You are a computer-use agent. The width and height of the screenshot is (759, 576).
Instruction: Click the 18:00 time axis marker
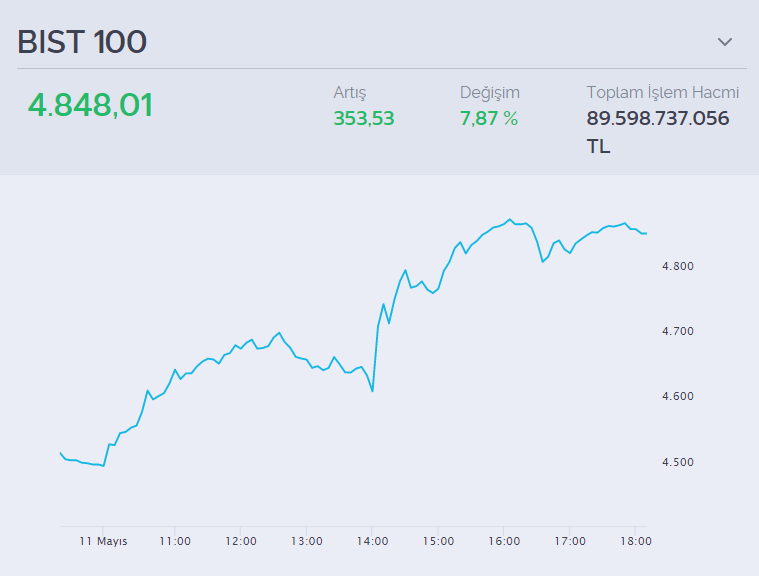tap(635, 541)
